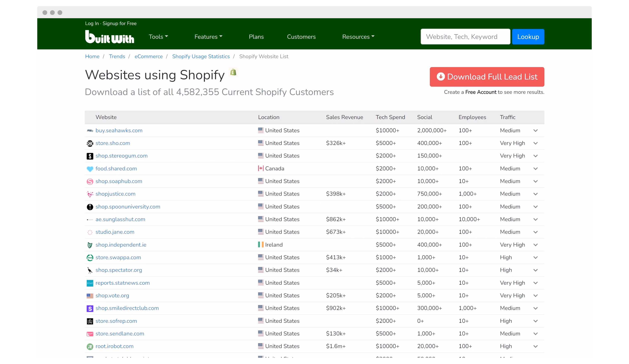Viewport: 629px width, 364px height.
Task: Open the reports.statnews.com link
Action: tap(123, 283)
